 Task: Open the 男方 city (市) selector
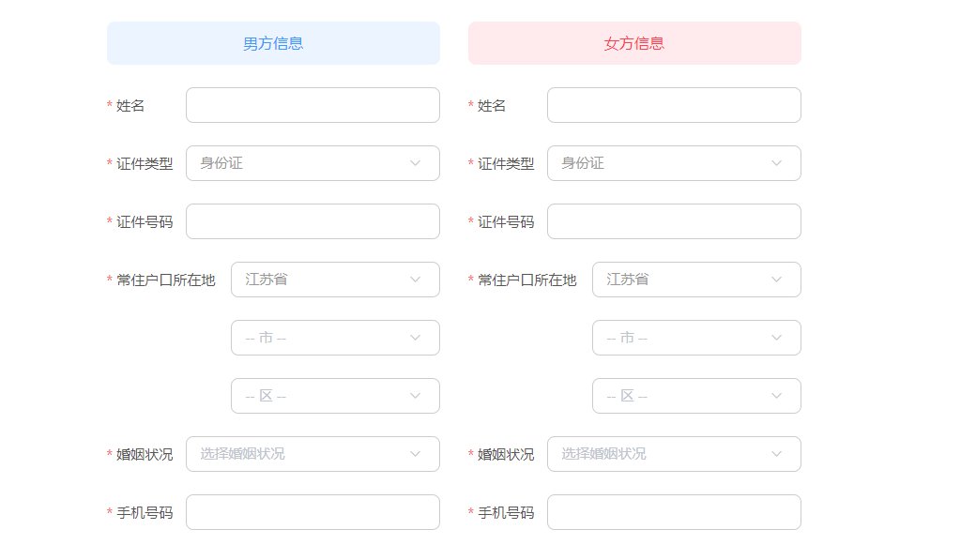coord(335,338)
